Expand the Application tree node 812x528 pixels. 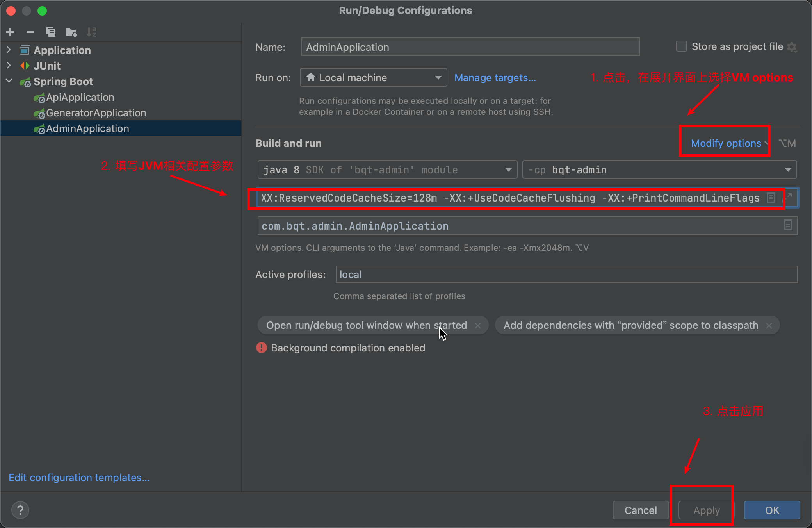9,50
